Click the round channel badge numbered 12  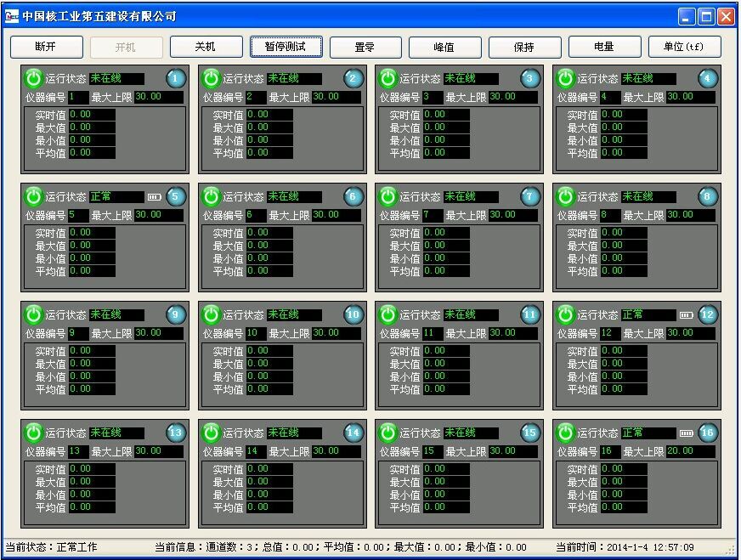coord(708,314)
